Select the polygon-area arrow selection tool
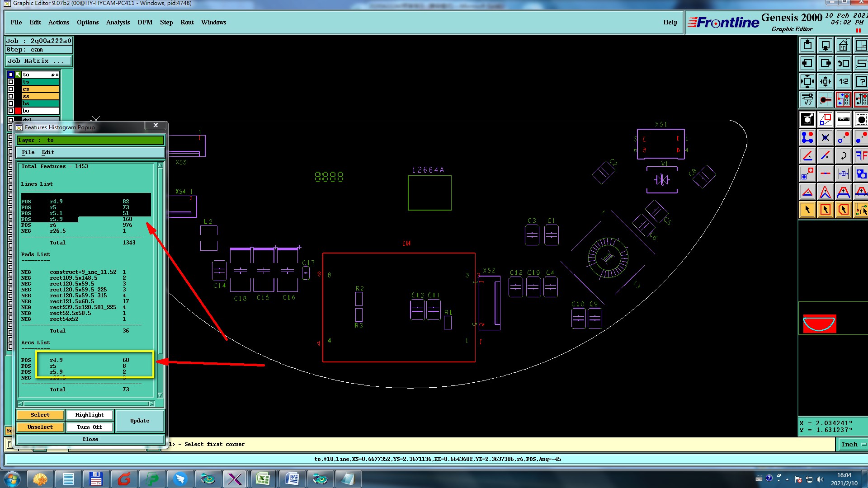The image size is (868, 488). 844,210
